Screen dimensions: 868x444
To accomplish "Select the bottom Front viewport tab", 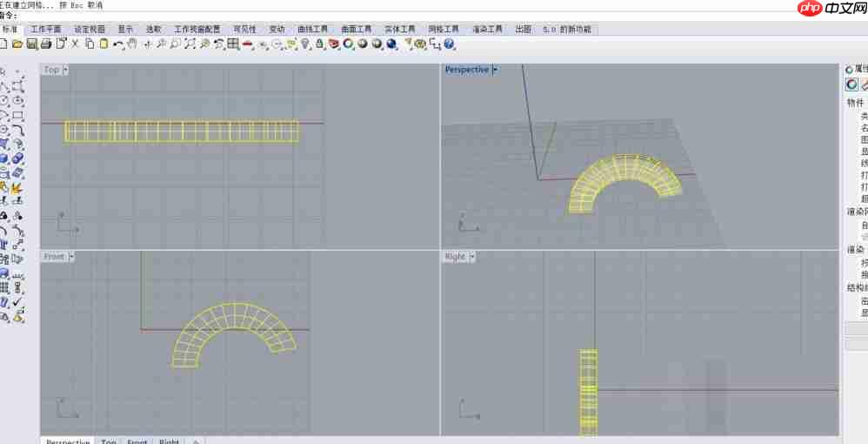I will [137, 441].
